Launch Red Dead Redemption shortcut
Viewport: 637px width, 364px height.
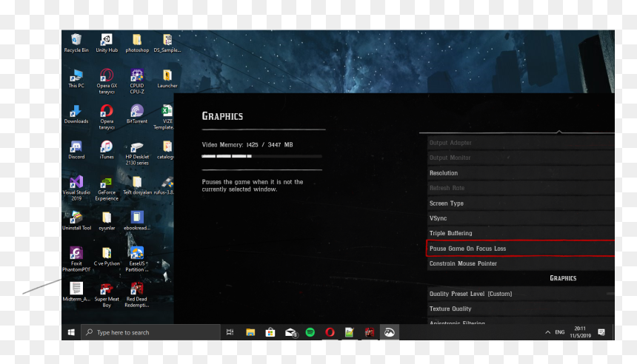click(137, 295)
